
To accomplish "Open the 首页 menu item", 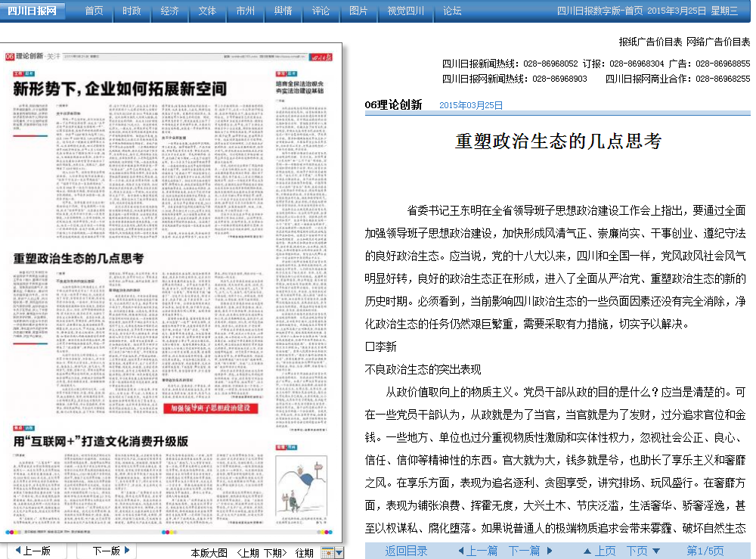I will (x=94, y=11).
